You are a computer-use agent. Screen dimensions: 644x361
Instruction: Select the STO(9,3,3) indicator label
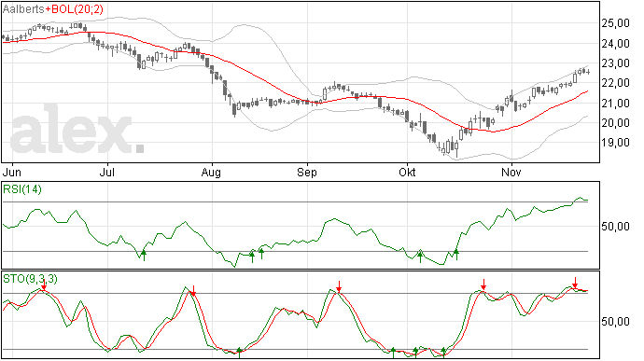pos(30,279)
